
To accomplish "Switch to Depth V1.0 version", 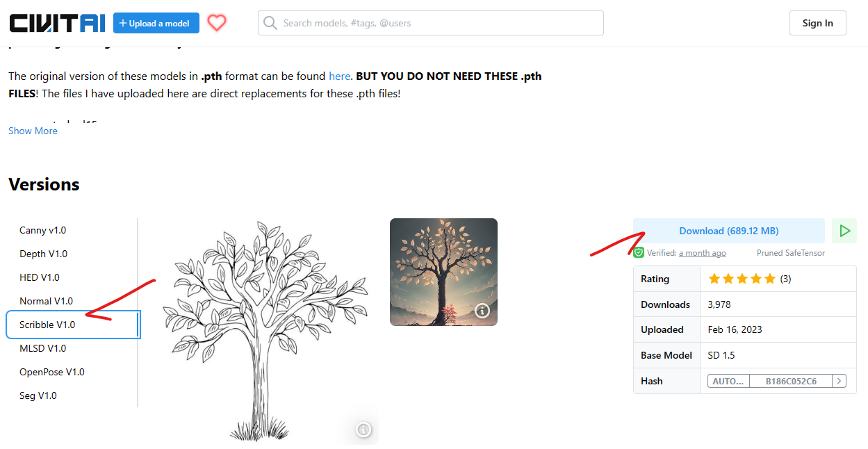I will point(43,254).
